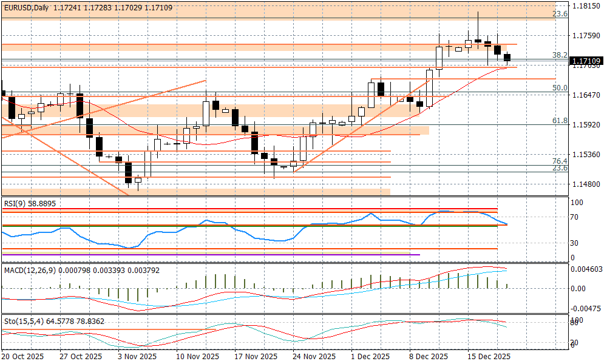The width and height of the screenshot is (607, 364).
Task: Click the 76.4 Fibonacci level label
Action: [x=559, y=161]
